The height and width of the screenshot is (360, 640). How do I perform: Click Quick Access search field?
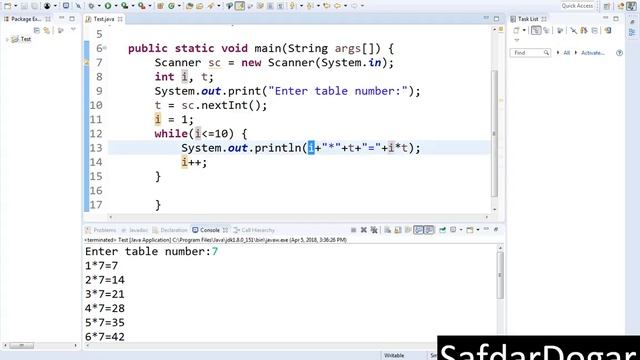[x=577, y=6]
